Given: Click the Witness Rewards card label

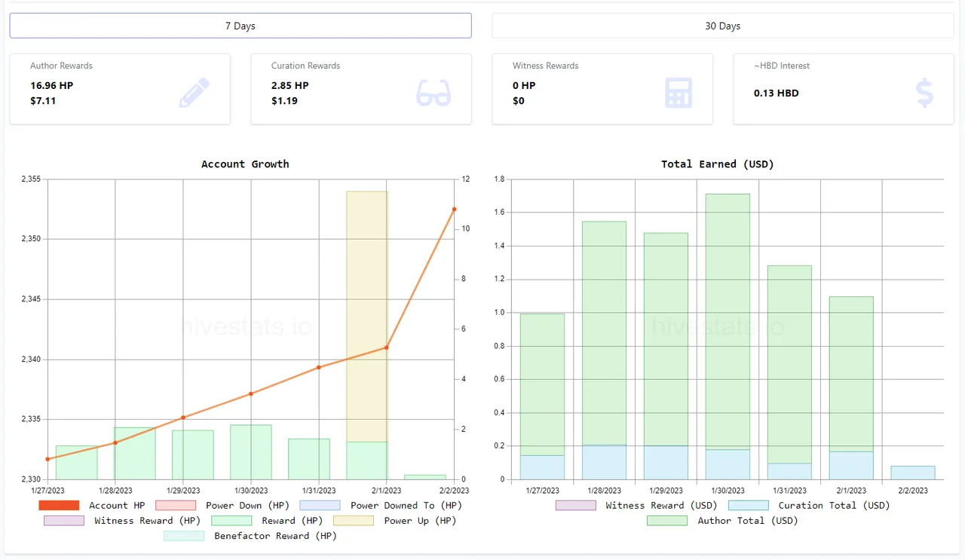Looking at the screenshot, I should click(x=546, y=66).
